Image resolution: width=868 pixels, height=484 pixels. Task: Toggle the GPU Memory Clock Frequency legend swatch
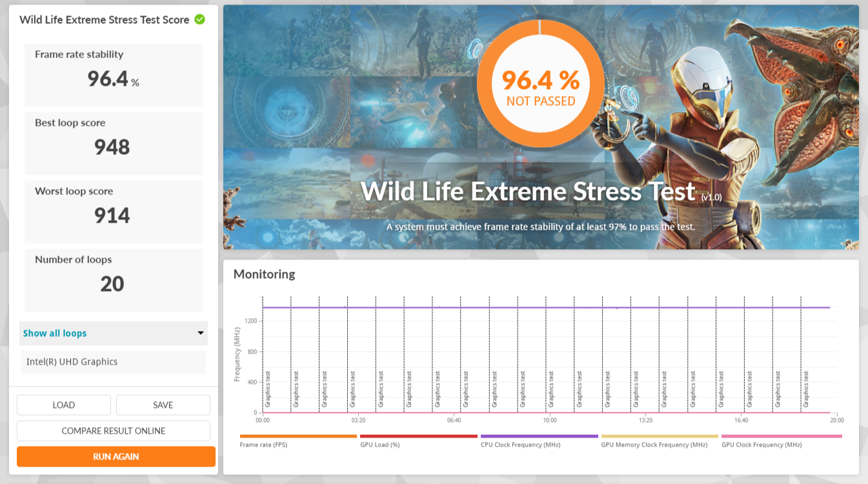coord(660,436)
